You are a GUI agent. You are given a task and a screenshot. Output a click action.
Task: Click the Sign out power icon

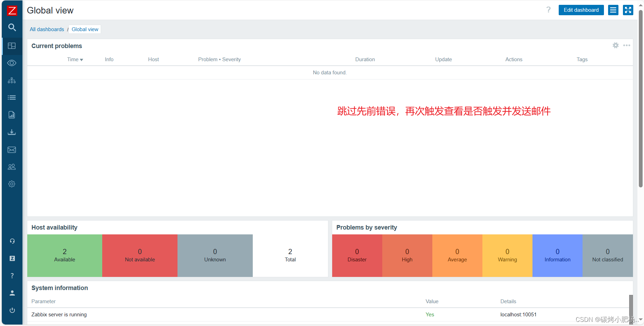click(x=12, y=310)
